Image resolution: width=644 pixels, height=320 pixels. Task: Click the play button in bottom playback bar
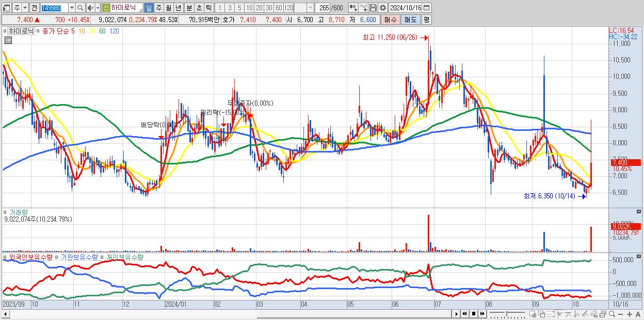click(x=457, y=314)
